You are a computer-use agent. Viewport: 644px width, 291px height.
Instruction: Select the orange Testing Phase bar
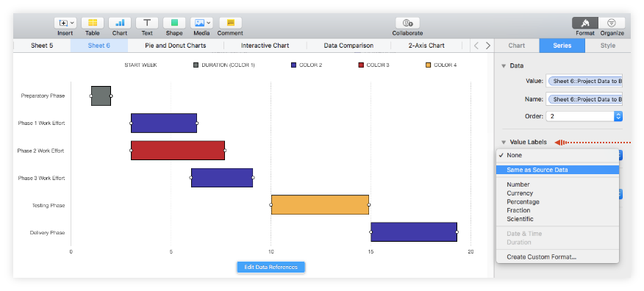pos(320,205)
